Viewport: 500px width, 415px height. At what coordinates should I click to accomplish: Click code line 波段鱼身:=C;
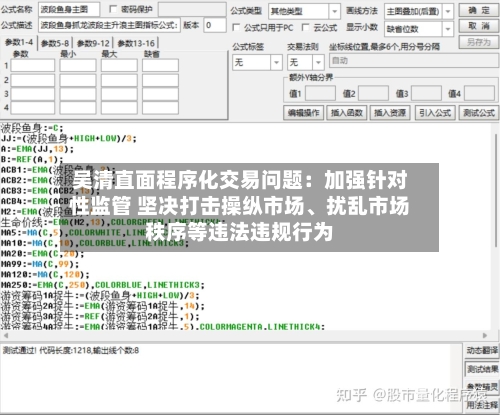click(x=32, y=128)
